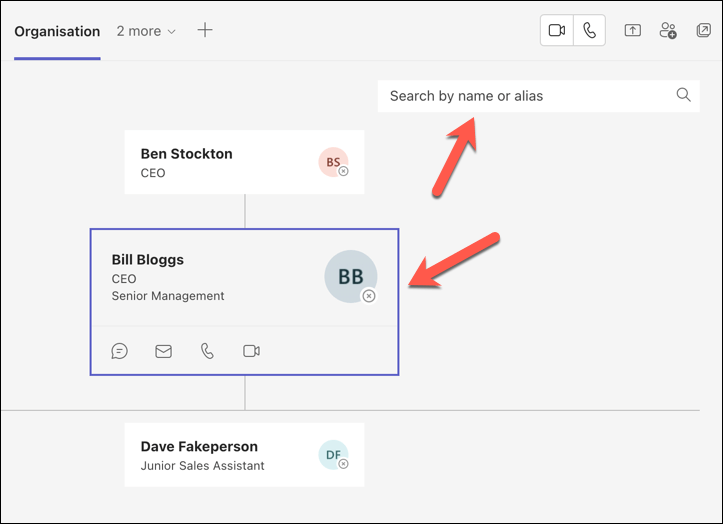
Task: Click the search by name field
Action: 520,96
